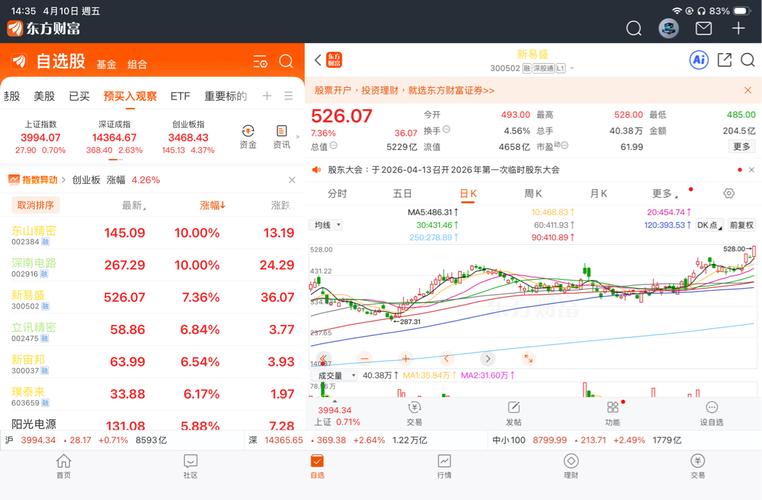The height and width of the screenshot is (500, 762).
Task: Close the 股票开户 promotional banner
Action: pyautogui.click(x=748, y=90)
